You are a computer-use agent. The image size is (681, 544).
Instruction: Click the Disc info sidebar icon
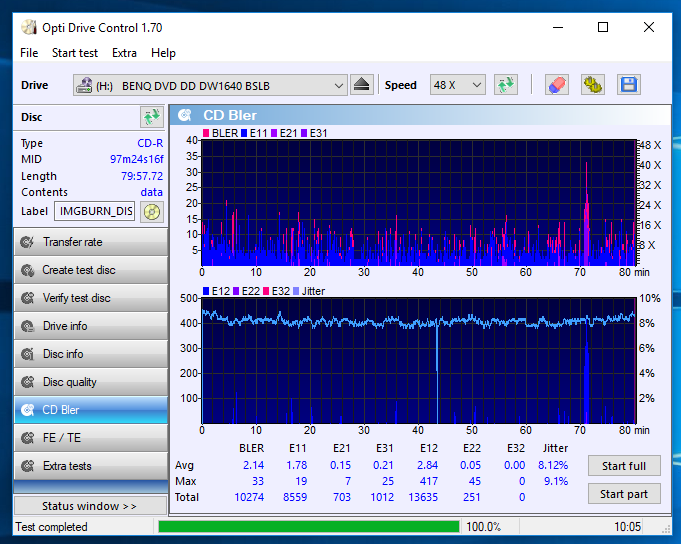coord(27,354)
